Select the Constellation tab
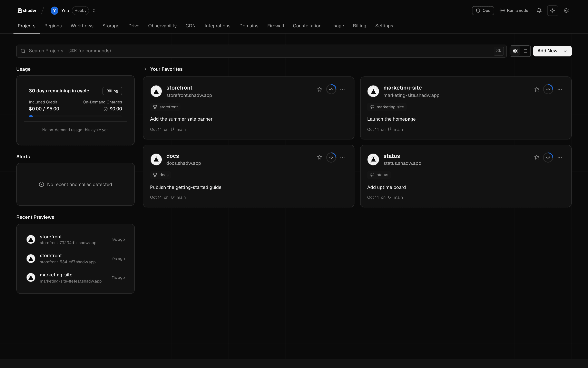 [x=307, y=26]
